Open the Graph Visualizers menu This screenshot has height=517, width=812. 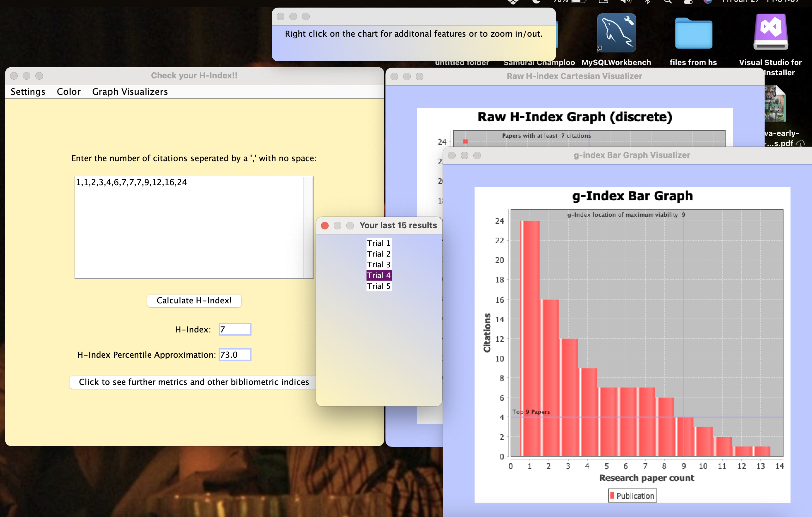130,92
